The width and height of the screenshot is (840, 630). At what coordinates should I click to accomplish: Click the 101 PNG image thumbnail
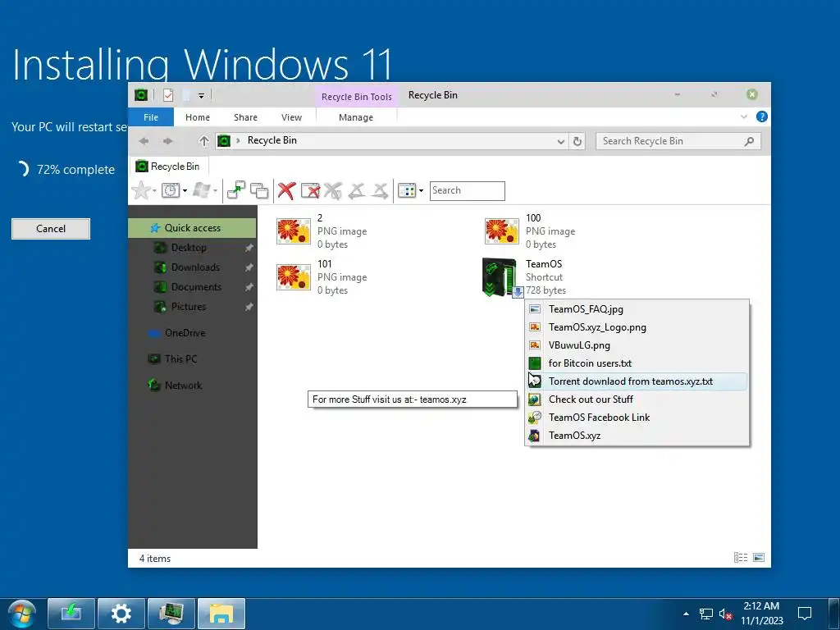[294, 277]
